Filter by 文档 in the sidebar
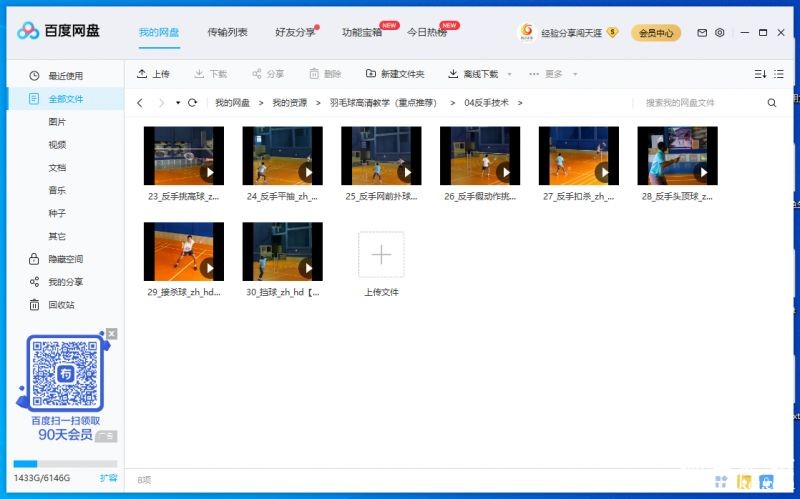The width and height of the screenshot is (800, 499). click(57, 168)
